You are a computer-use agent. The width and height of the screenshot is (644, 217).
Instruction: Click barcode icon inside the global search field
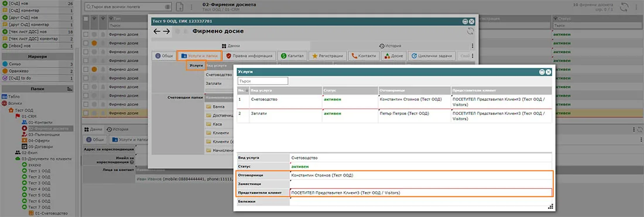(167, 7)
